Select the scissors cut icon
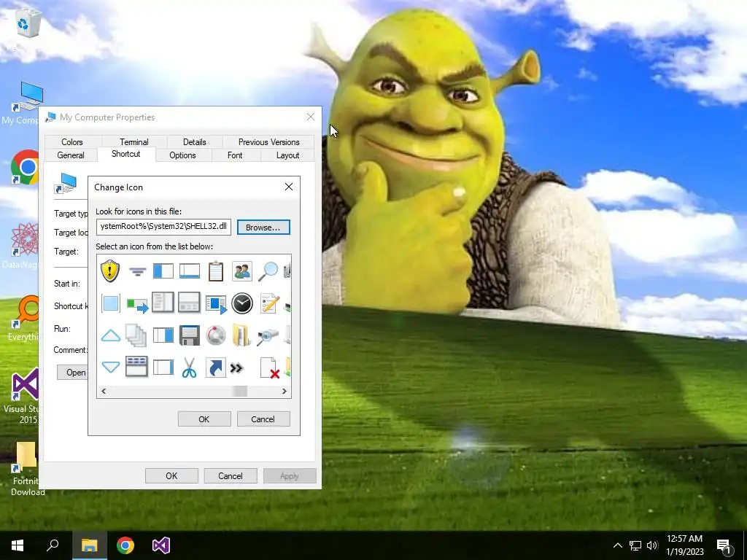The image size is (747, 560). pyautogui.click(x=189, y=367)
